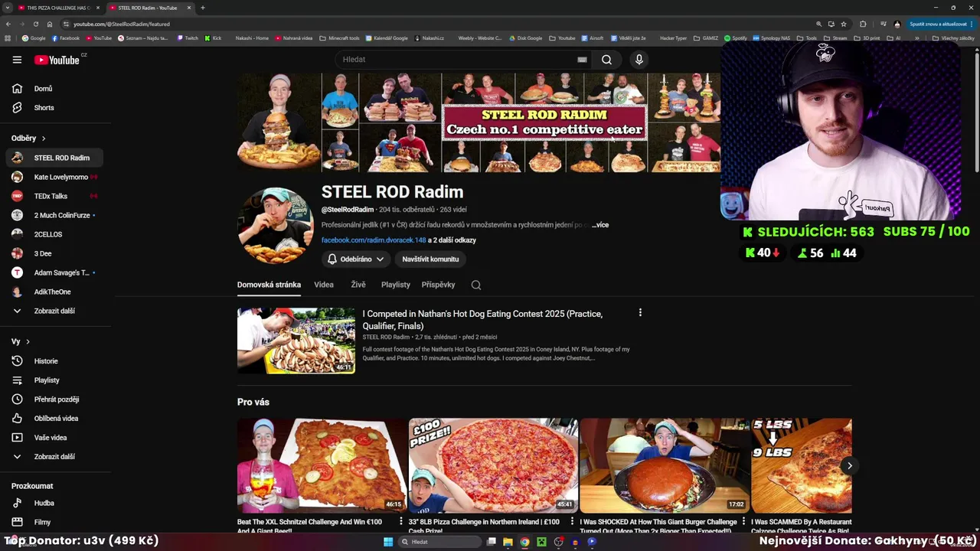This screenshot has height=551, width=980.
Task: Bookmark this page with the star icon
Action: point(844,24)
